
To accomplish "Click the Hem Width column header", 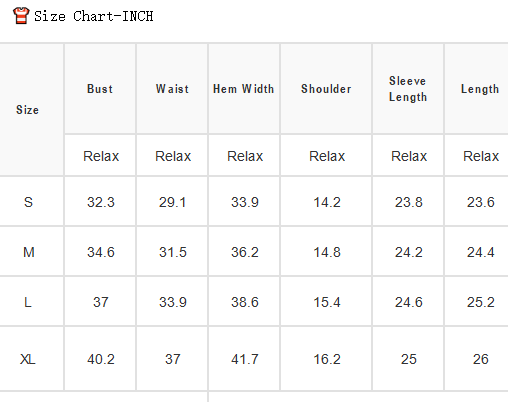I will tap(244, 89).
